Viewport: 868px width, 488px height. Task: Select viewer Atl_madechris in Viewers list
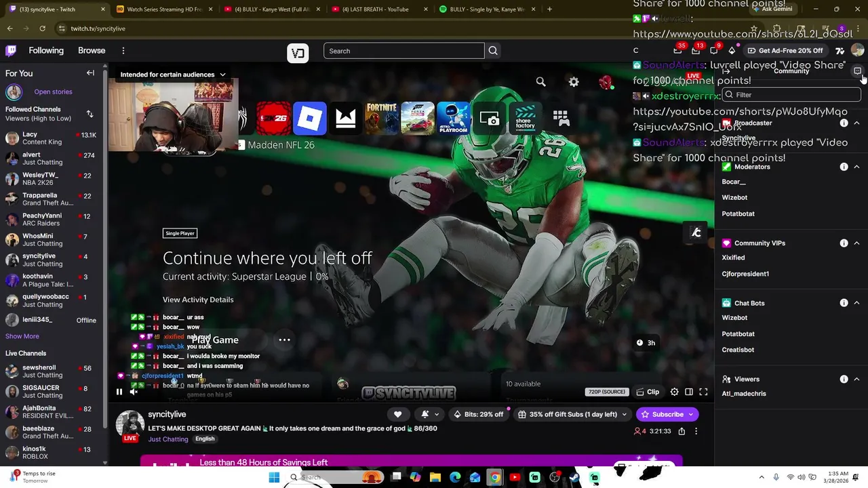tap(744, 394)
